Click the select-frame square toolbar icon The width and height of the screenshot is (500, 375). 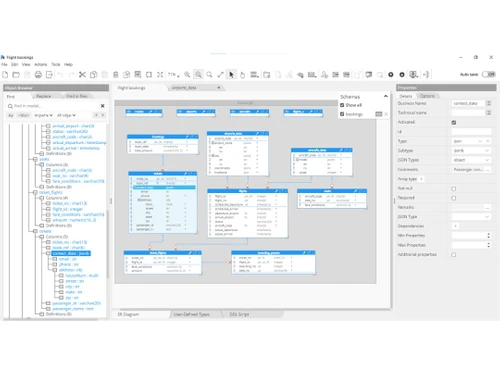(149, 75)
